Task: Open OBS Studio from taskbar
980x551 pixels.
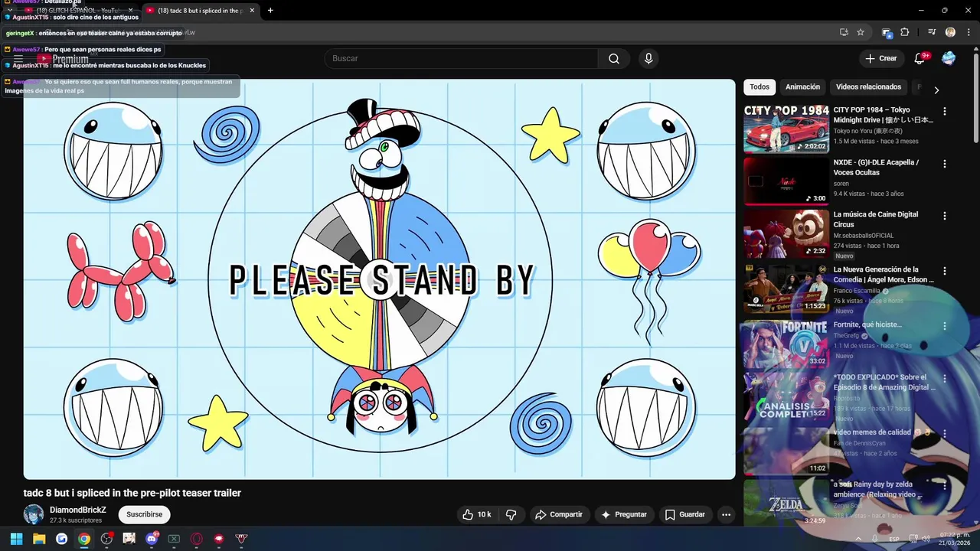Action: tap(106, 539)
